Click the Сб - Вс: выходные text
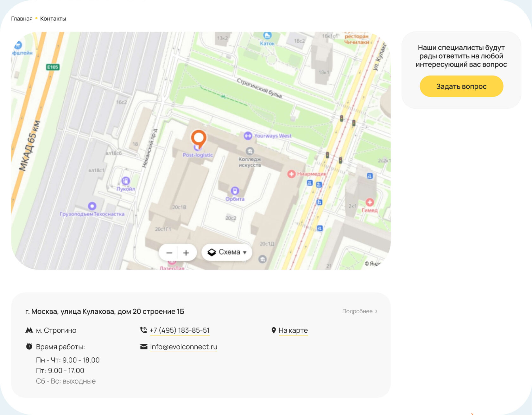 click(66, 381)
